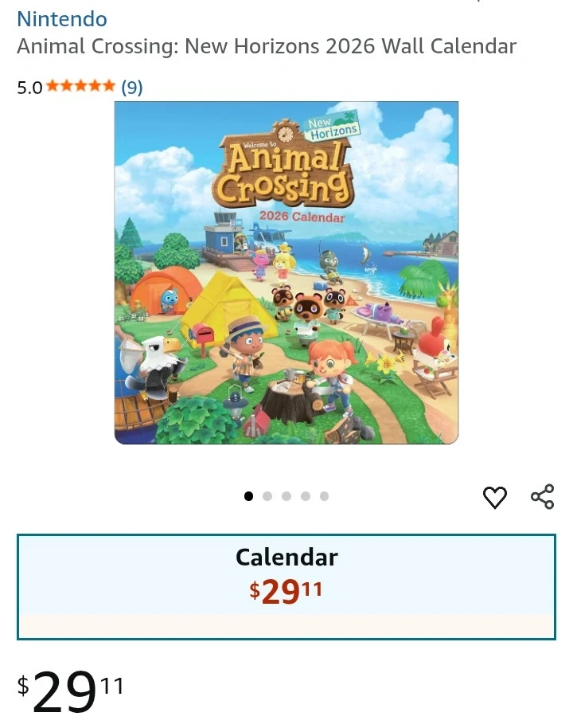Go to the first image carousel dot
This screenshot has width=573, height=728.
click(x=248, y=496)
